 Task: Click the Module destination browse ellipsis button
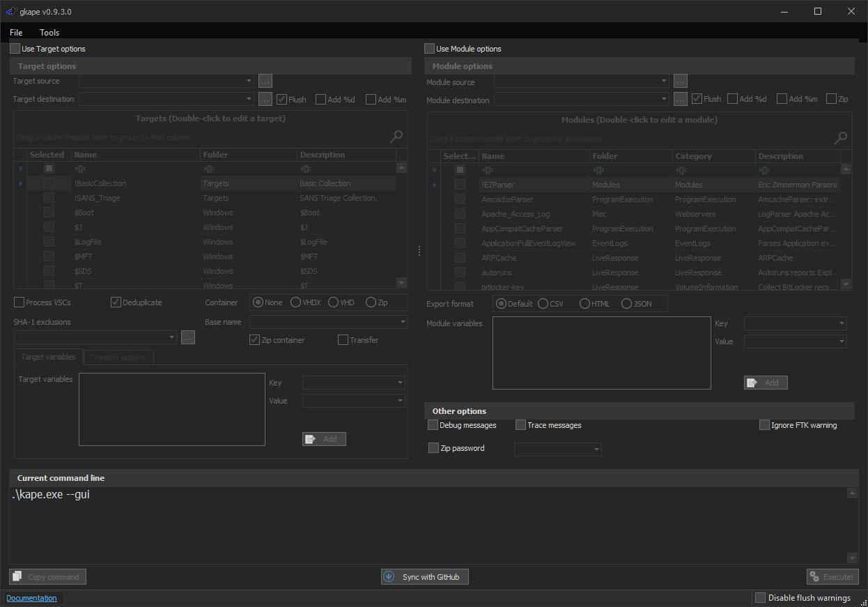click(681, 99)
